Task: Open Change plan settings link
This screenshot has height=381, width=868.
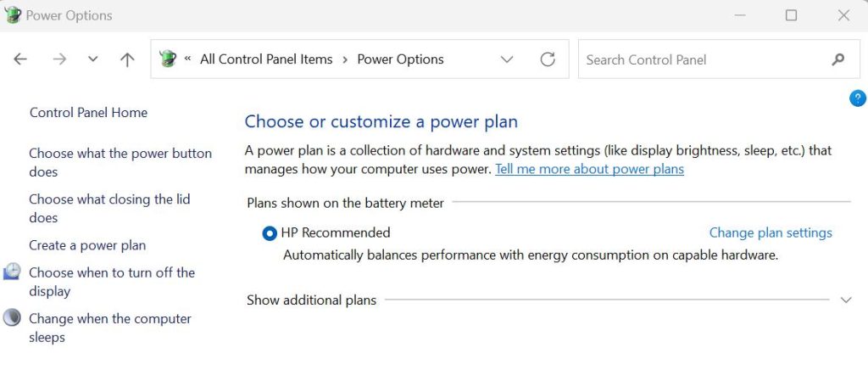Action: [771, 233]
